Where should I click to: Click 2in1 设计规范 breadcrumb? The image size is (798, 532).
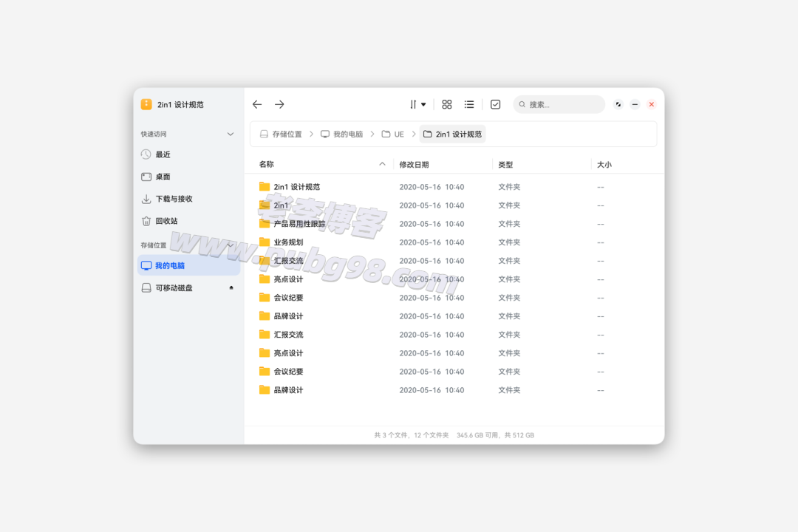point(452,134)
